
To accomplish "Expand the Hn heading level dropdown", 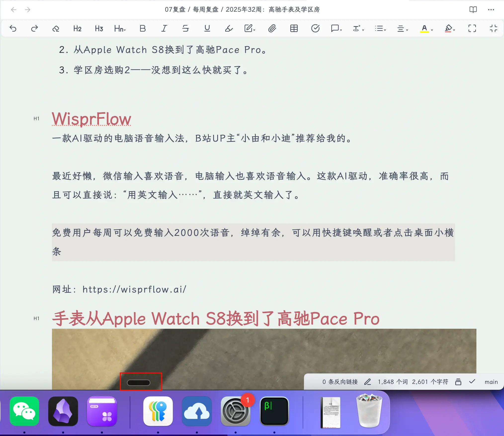I will [x=120, y=29].
